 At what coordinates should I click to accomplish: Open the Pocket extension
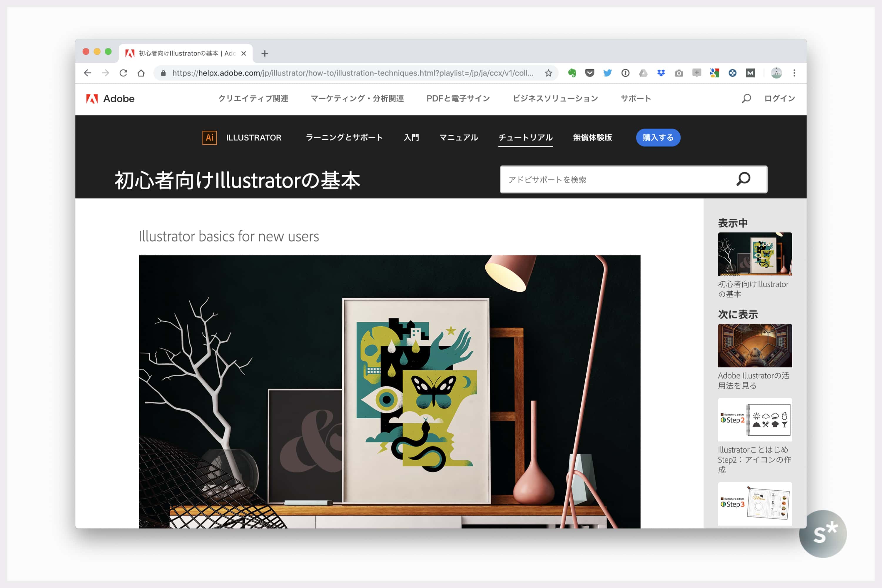pos(589,73)
